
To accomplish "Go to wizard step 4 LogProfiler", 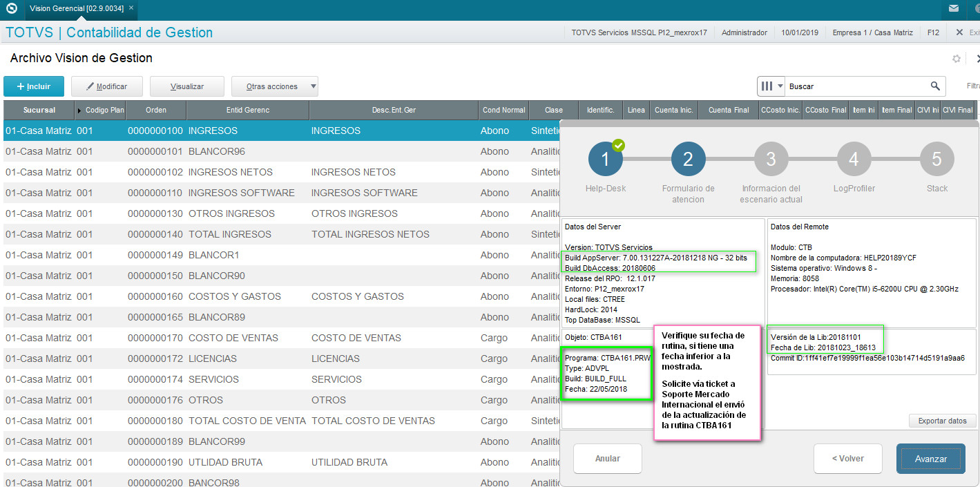I will click(854, 160).
